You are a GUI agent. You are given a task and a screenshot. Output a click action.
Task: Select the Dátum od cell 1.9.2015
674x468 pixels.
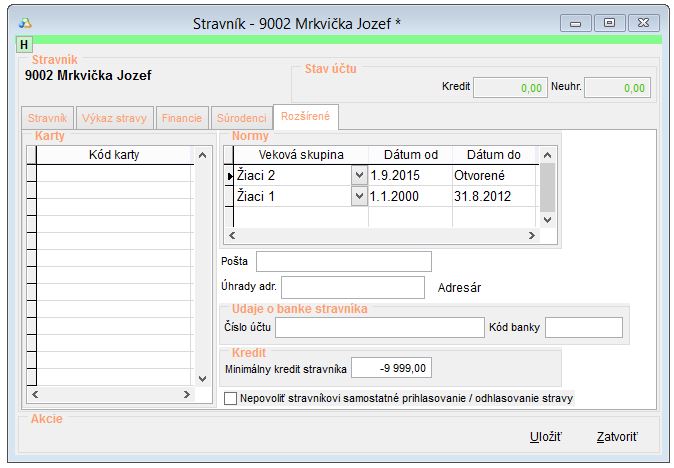pyautogui.click(x=410, y=175)
